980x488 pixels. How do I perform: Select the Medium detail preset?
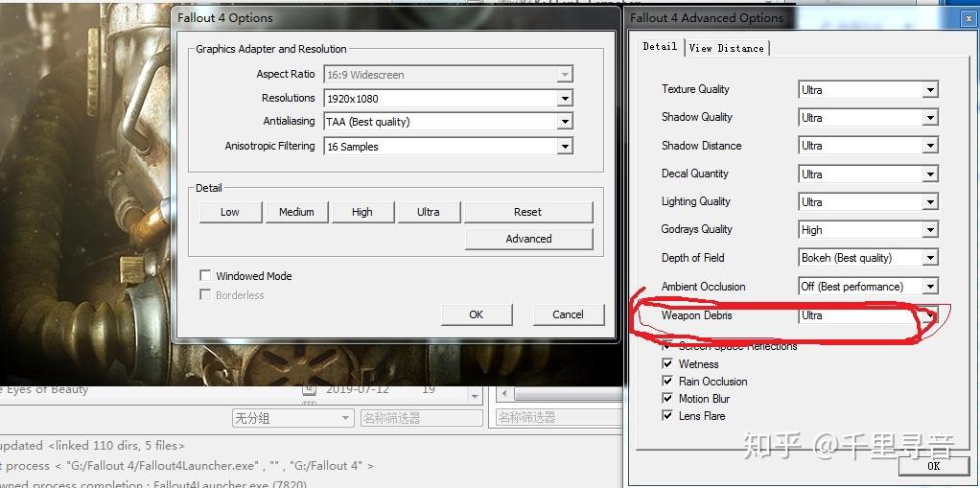pos(296,212)
